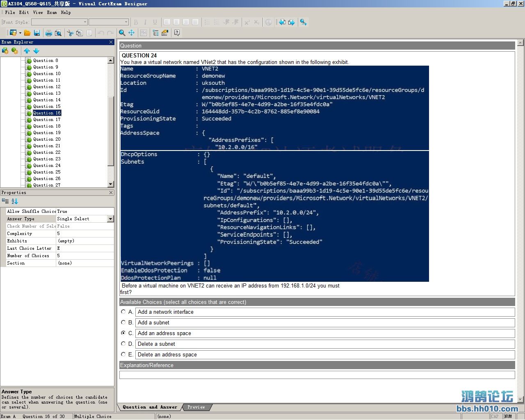Click the exam properties icon beside the tree icon
Screen dimensions: 525x420
point(165,33)
